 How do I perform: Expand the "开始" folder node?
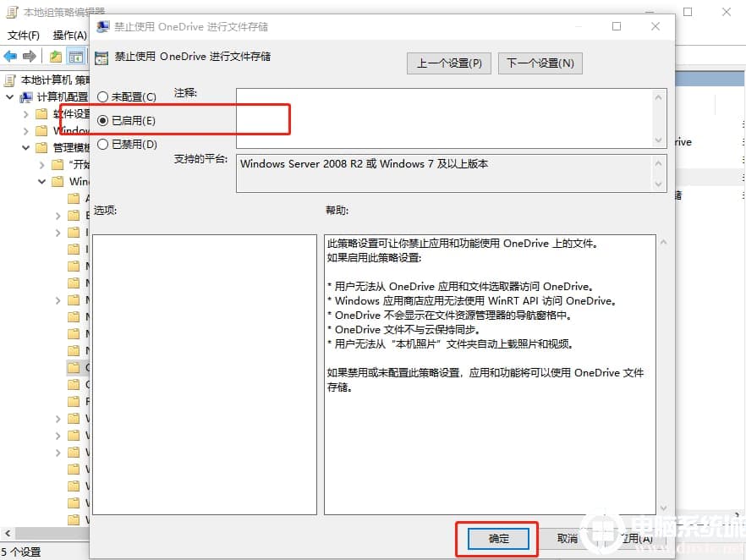point(42,165)
